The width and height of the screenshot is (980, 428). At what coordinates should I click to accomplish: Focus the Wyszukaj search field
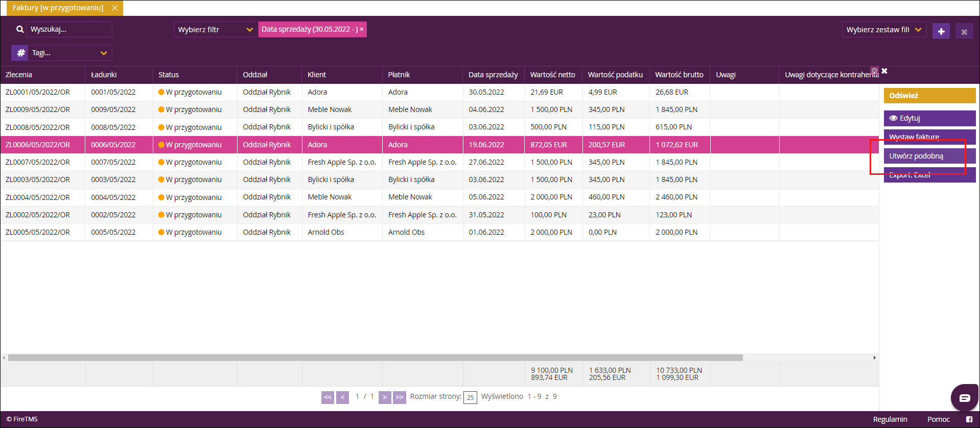coord(69,29)
